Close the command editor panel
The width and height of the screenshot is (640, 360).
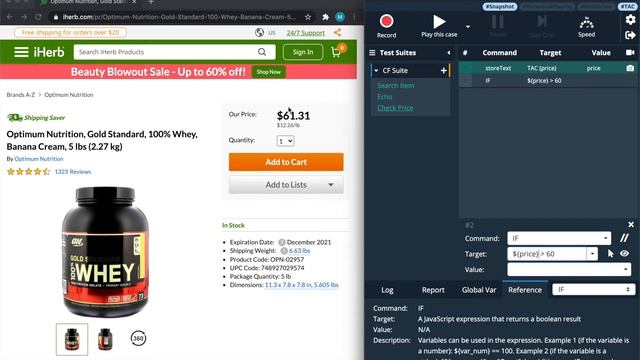click(x=631, y=224)
